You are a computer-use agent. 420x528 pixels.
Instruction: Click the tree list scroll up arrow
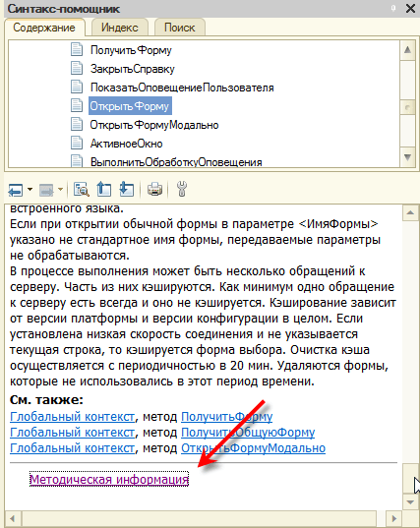point(407,50)
